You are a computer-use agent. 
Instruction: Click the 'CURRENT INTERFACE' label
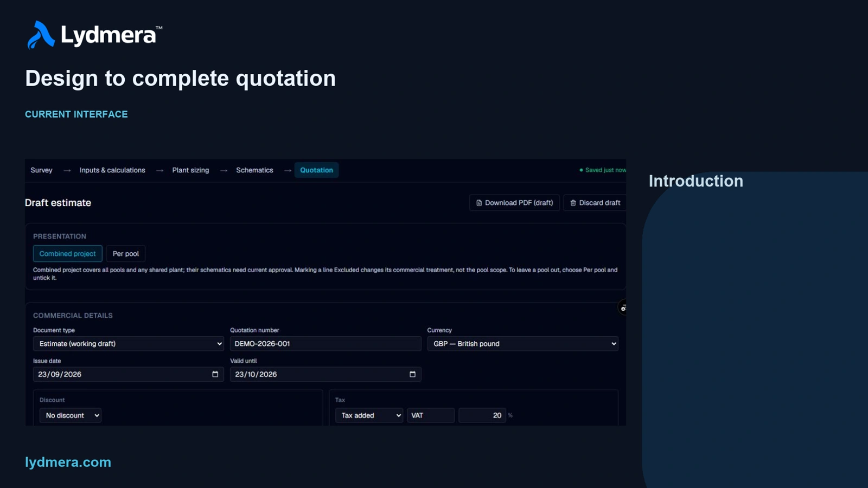[76, 114]
